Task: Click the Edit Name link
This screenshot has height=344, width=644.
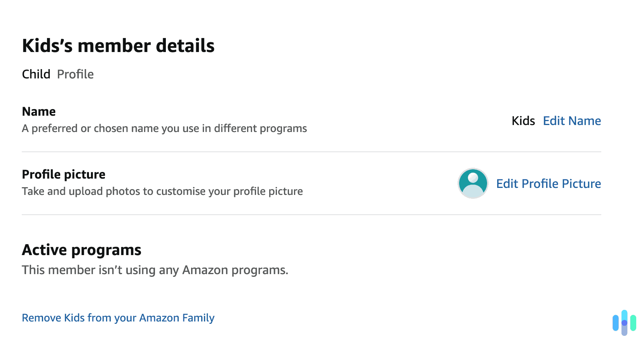Action: point(572,121)
